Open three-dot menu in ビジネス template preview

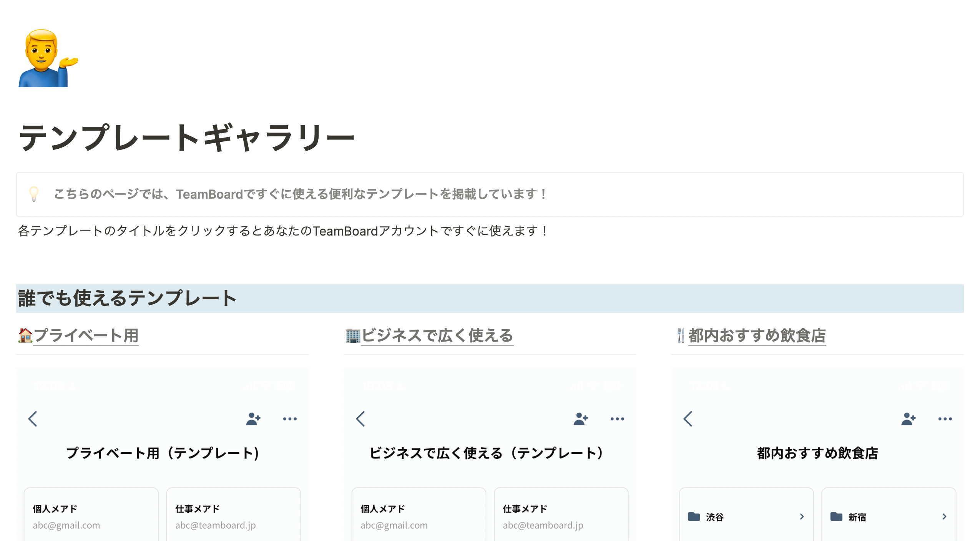[x=617, y=419]
